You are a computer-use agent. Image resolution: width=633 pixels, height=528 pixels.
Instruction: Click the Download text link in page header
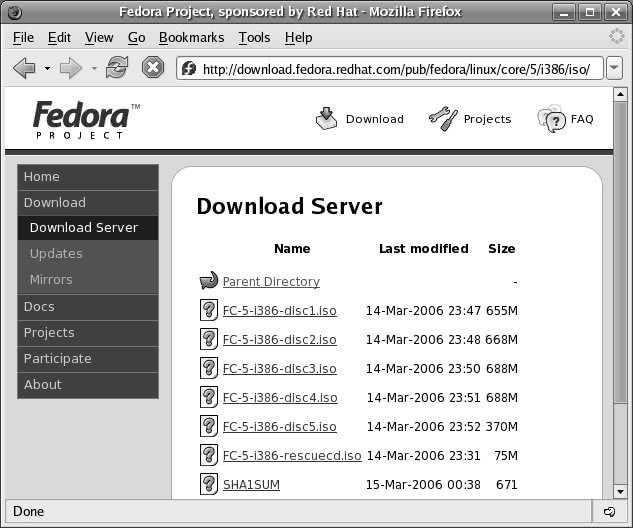(375, 119)
